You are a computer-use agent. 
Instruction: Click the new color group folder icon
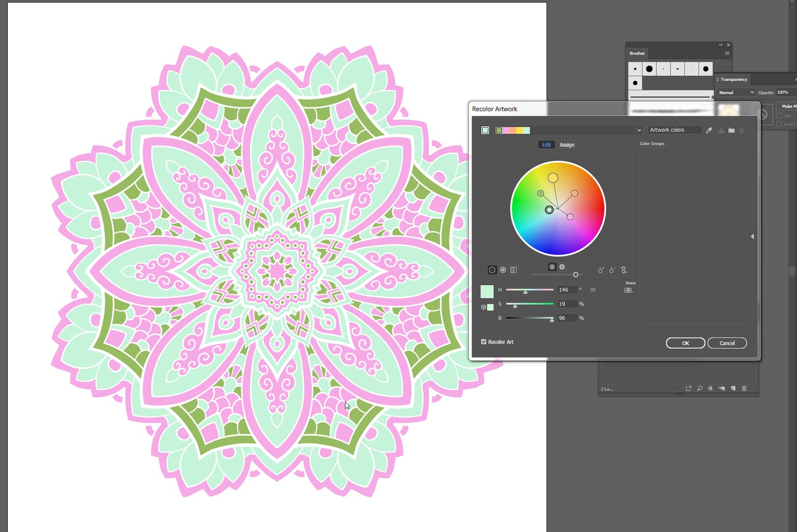731,130
